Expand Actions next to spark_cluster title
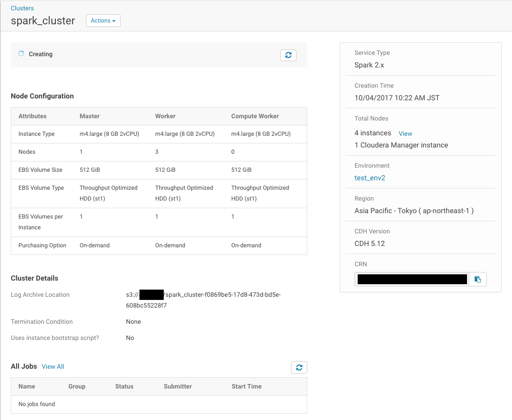512x420 pixels. [103, 20]
